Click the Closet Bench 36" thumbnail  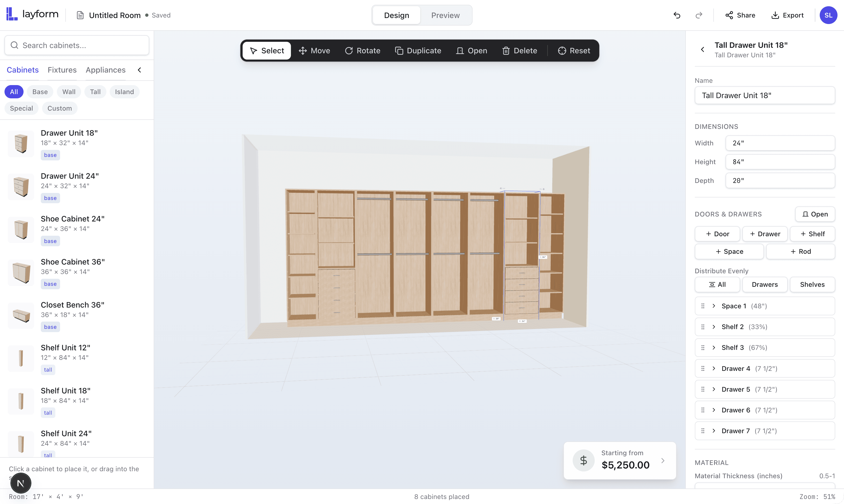point(21,316)
